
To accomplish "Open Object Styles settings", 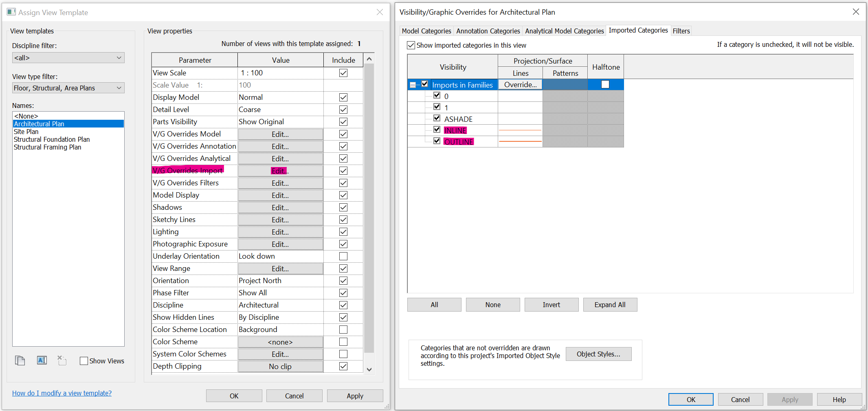I will [598, 354].
